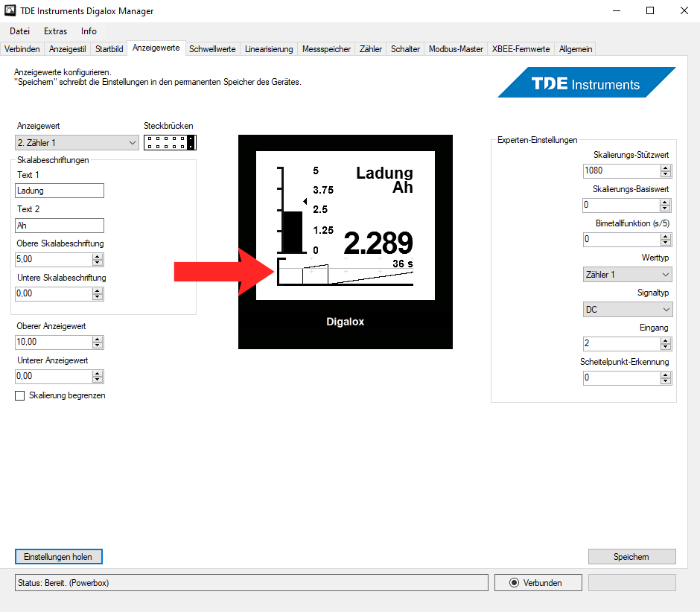700x612 pixels.
Task: Click the status bar 'Status: Bereit. (Powerbox)'
Action: pos(252,582)
